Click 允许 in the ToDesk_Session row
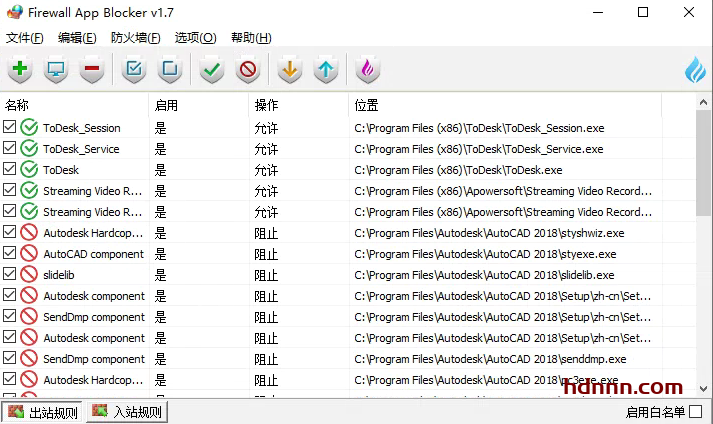 [x=266, y=128]
